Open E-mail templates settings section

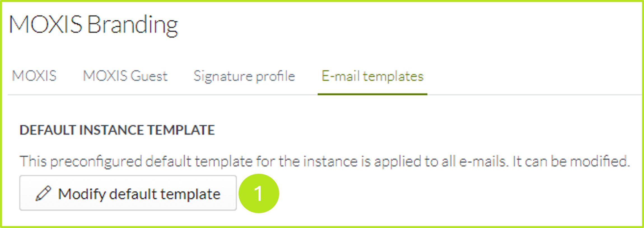tap(372, 76)
